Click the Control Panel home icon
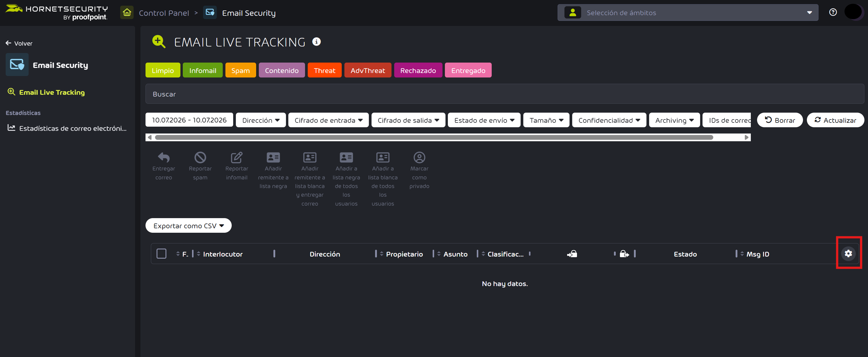The width and height of the screenshot is (868, 357). [x=127, y=13]
